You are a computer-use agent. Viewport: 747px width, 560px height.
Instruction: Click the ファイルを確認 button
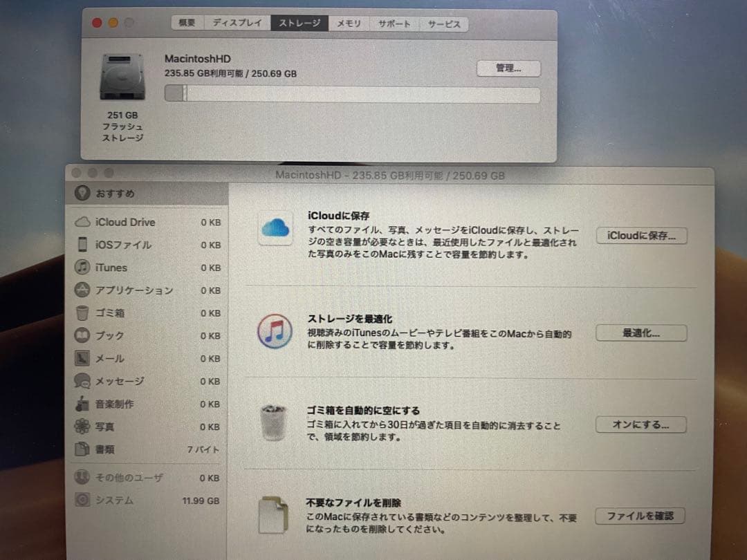click(x=641, y=516)
